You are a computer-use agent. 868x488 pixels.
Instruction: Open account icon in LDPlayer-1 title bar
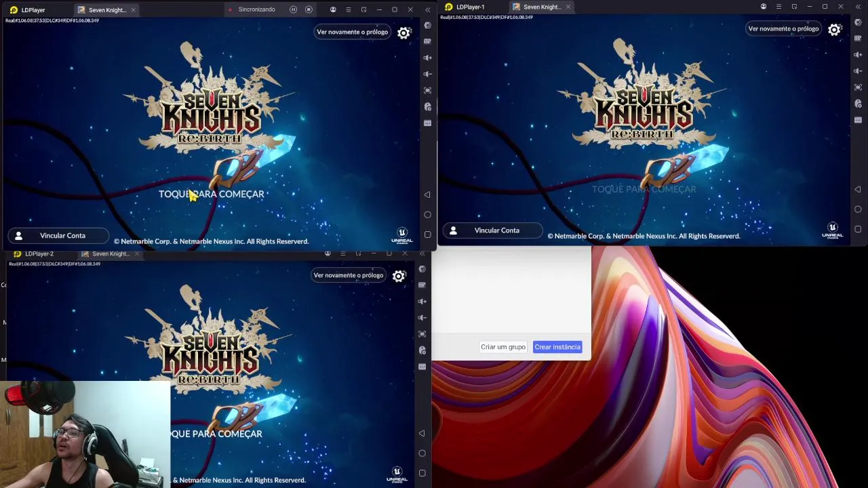pyautogui.click(x=764, y=7)
